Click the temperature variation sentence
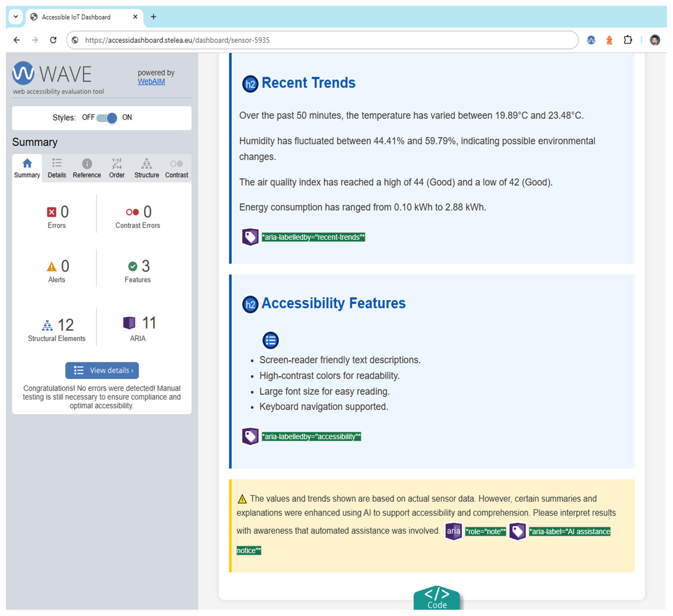 [412, 116]
